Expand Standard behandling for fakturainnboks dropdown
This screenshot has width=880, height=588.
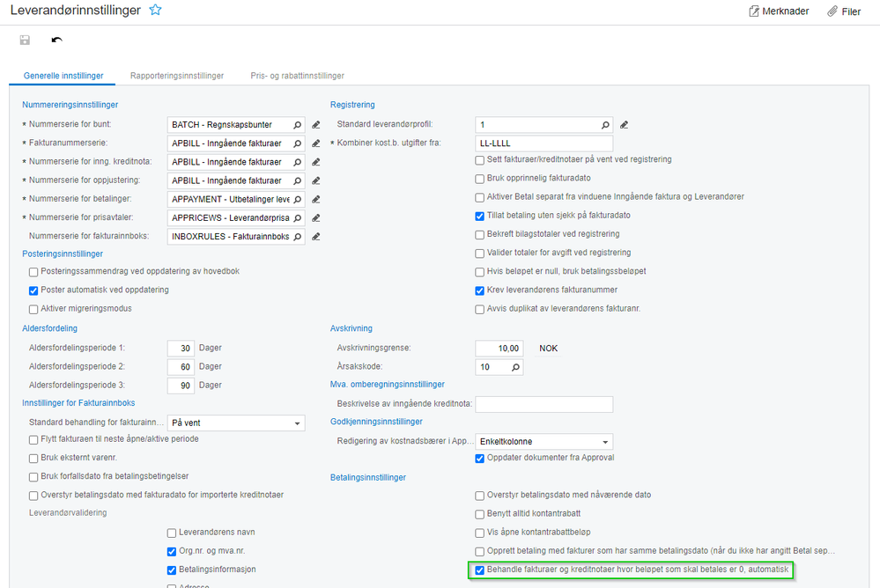click(298, 423)
